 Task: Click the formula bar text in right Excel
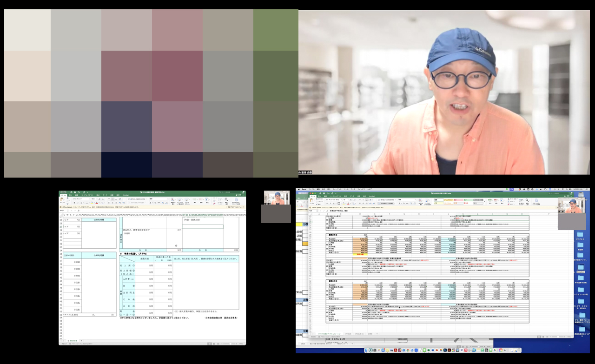[339, 211]
